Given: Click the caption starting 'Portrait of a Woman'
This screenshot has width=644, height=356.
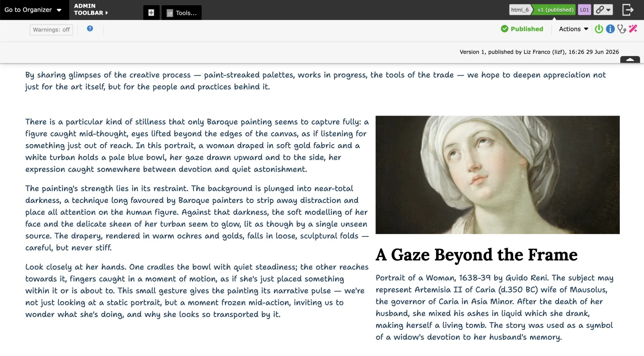Looking at the screenshot, I should (x=495, y=307).
